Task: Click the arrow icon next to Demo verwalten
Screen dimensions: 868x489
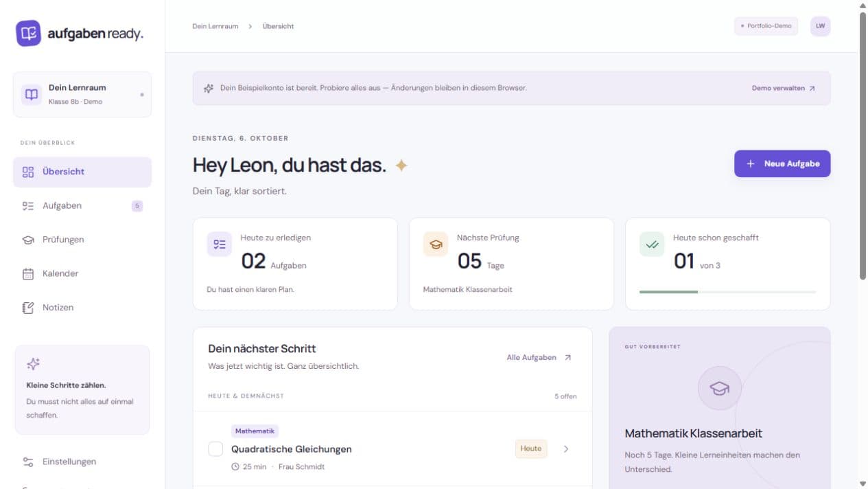Action: pyautogui.click(x=812, y=89)
